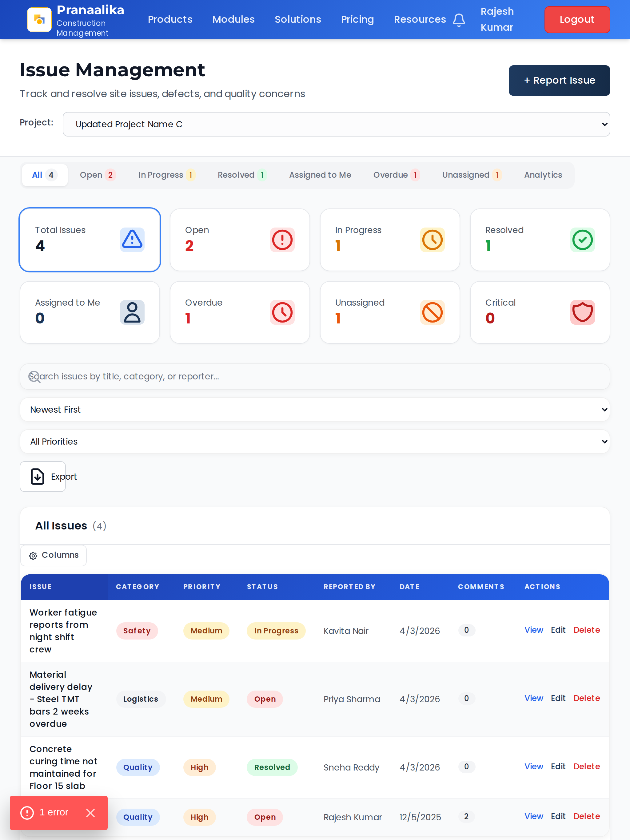Edit the Concrete curing time issue
Image resolution: width=630 pixels, height=840 pixels.
coord(558,767)
